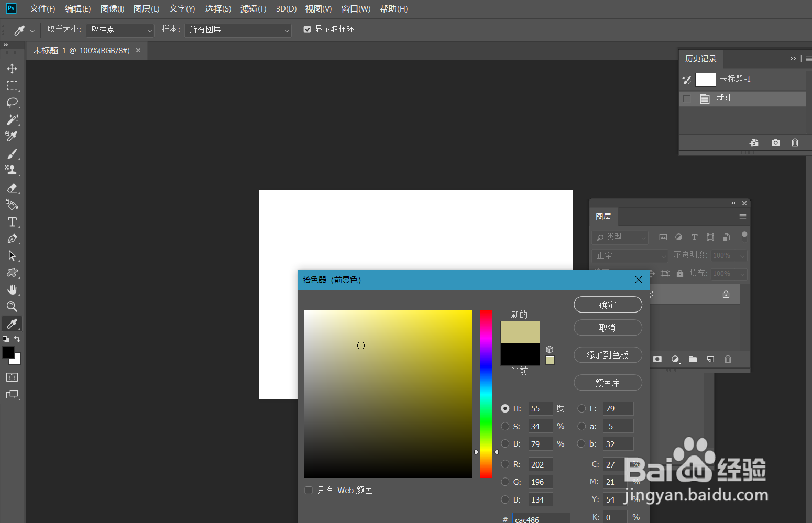Create new document from current state

[754, 142]
